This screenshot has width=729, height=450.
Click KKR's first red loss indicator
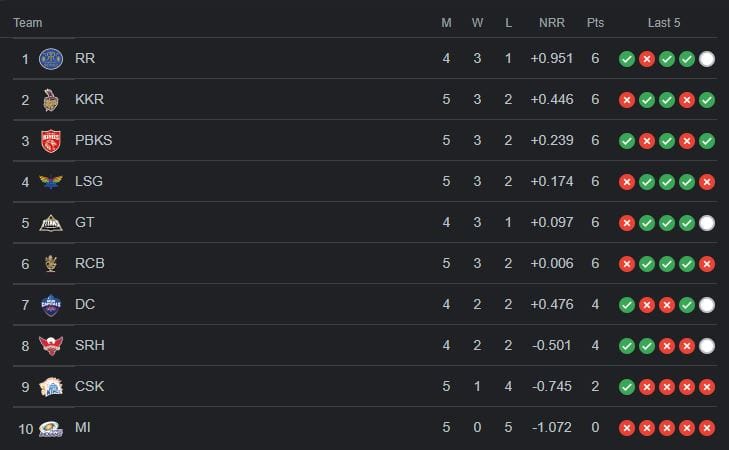click(627, 100)
